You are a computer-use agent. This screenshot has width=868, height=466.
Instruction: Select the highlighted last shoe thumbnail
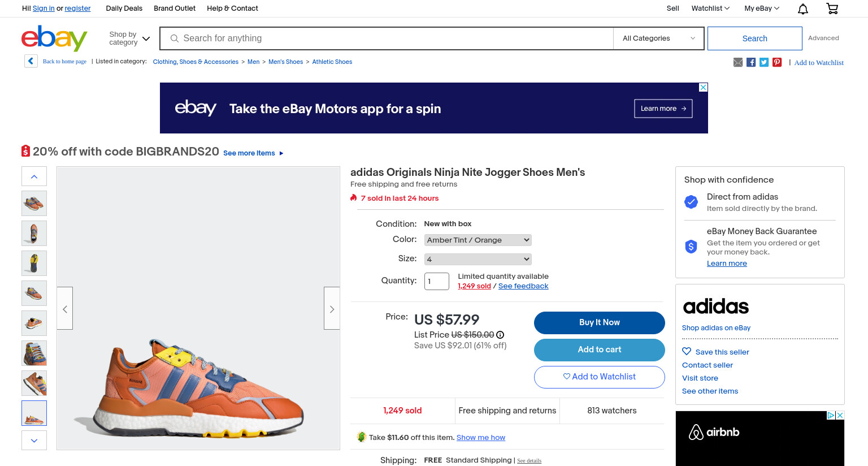tap(34, 413)
